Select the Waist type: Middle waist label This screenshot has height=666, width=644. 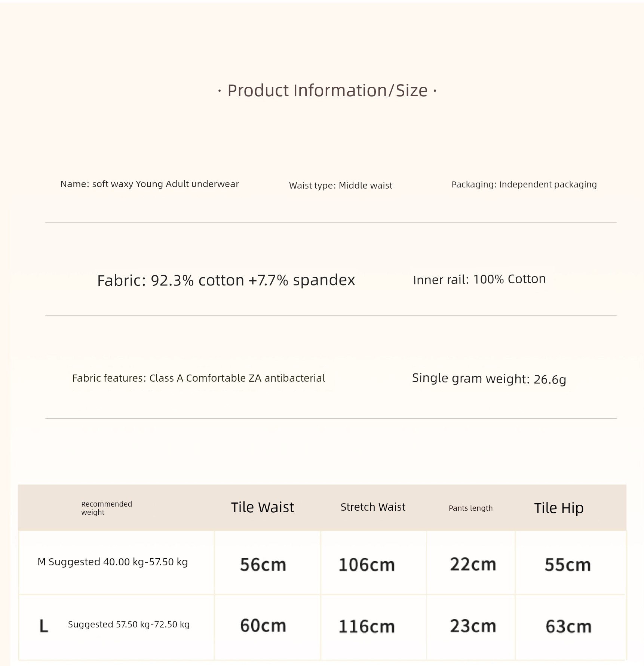[x=340, y=186]
